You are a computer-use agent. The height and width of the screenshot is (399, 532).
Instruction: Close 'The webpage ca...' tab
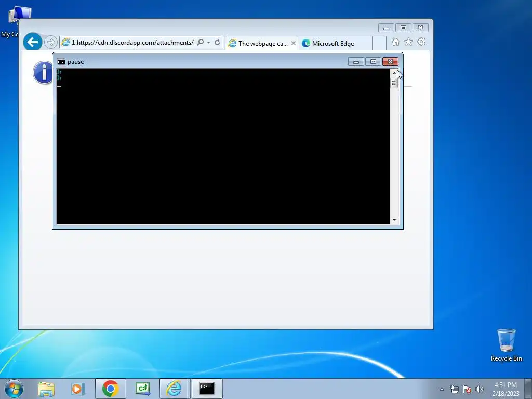tap(294, 43)
